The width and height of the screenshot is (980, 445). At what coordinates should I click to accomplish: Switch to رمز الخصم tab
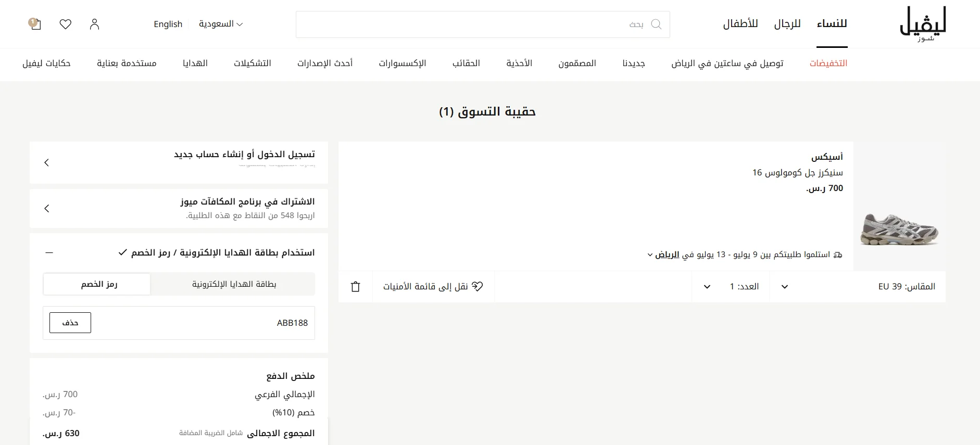pyautogui.click(x=97, y=284)
